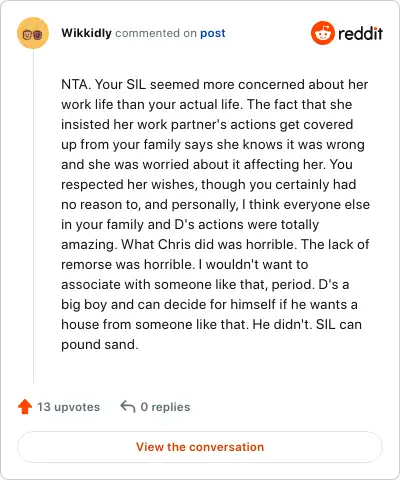Screen dimensions: 400x480
Task: Follow the blue "post" link
Action: point(213,33)
